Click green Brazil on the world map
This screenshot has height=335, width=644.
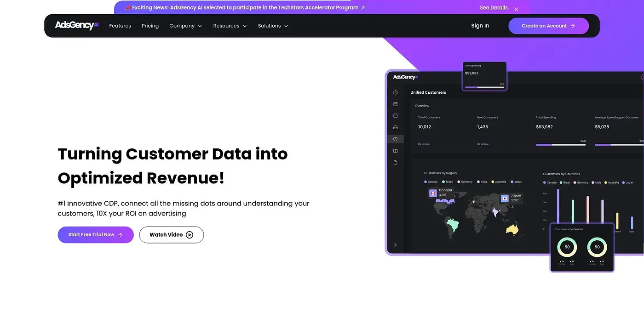click(x=452, y=225)
